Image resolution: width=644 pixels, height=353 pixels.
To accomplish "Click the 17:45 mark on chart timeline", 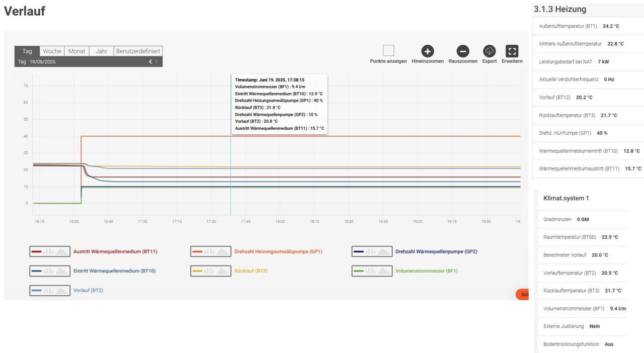I will (246, 221).
